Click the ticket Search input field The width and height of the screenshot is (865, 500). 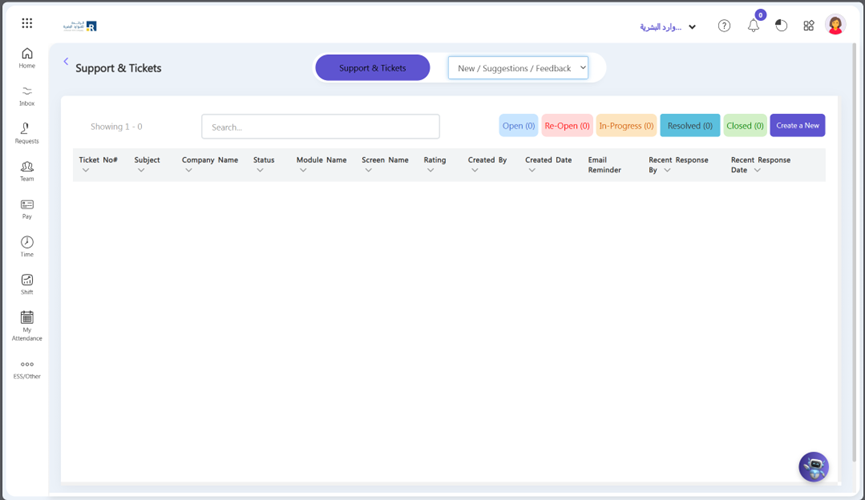(320, 127)
